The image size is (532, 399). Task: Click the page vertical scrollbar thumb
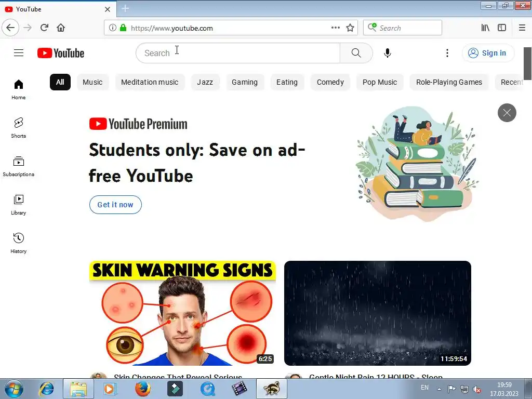pyautogui.click(x=527, y=63)
